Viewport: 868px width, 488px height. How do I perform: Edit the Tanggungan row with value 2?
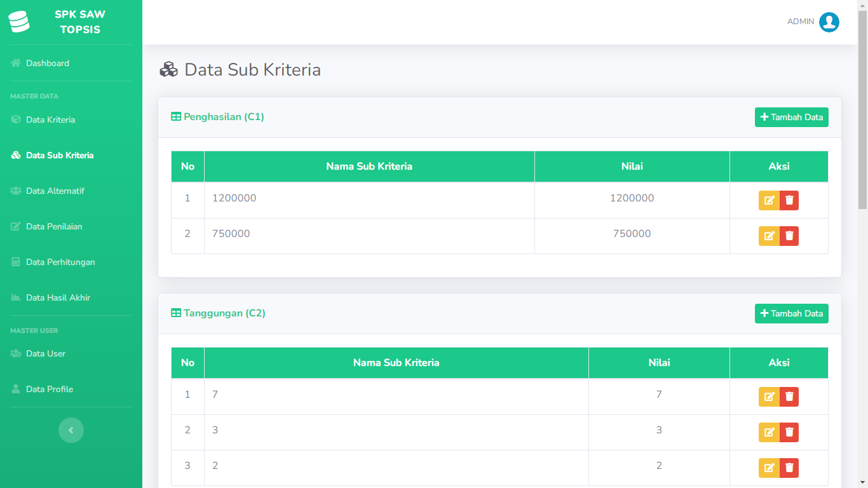769,468
